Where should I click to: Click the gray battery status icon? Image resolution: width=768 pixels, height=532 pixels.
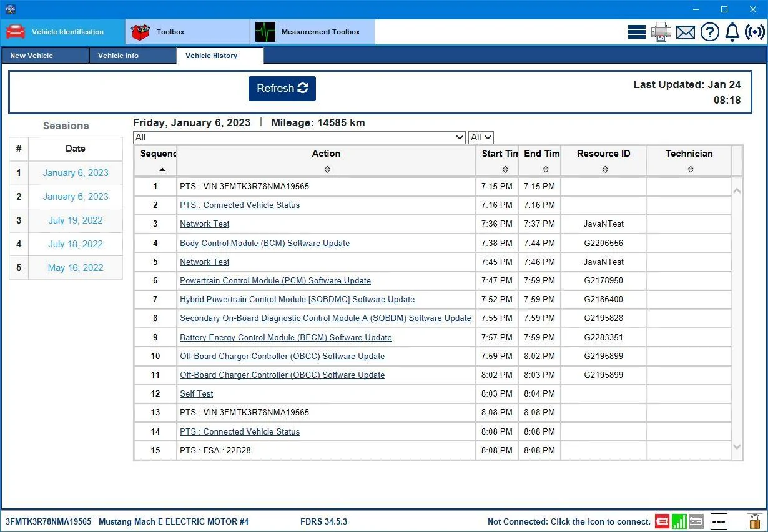pyautogui.click(x=696, y=521)
